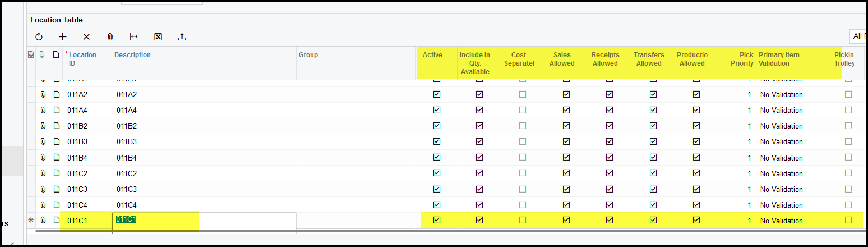
Task: Add a new row with the plus icon
Action: click(63, 37)
